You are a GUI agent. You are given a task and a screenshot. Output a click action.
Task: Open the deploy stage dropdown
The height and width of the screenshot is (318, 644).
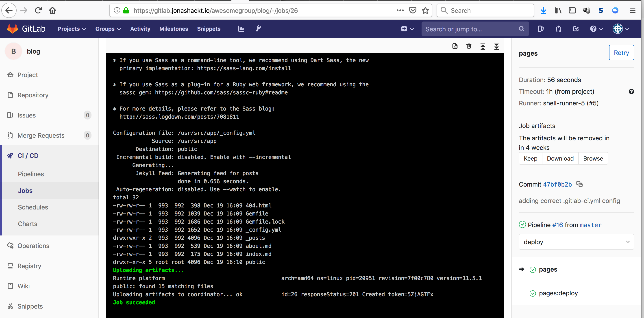click(576, 242)
